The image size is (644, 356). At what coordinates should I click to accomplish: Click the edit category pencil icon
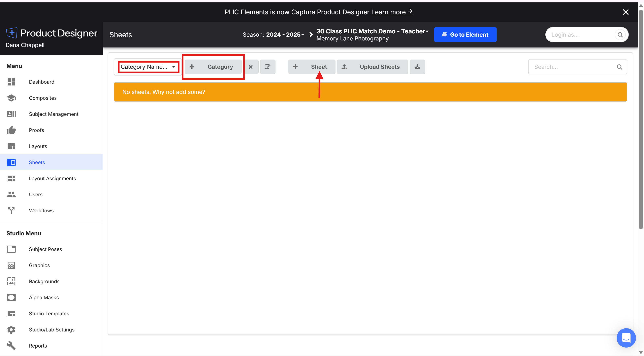pos(267,67)
